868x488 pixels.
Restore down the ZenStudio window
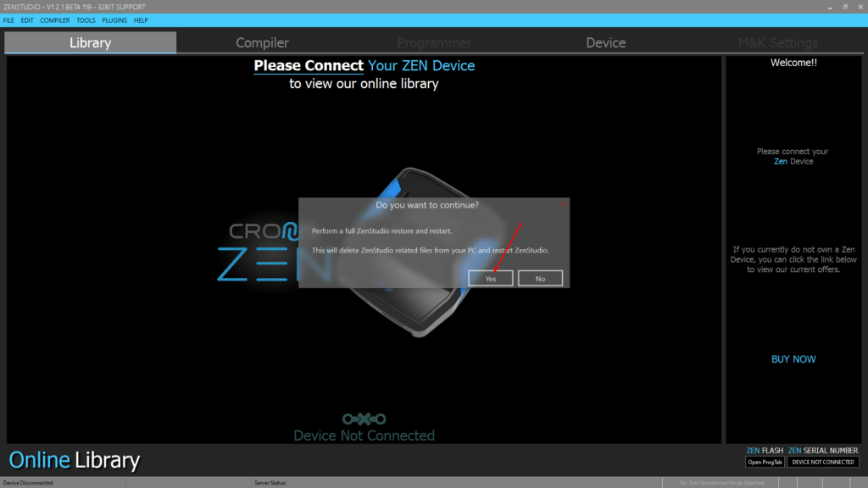click(845, 7)
